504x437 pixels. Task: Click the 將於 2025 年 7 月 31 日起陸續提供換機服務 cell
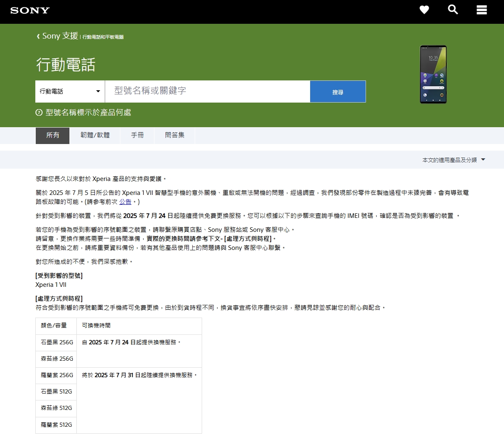[x=139, y=400]
